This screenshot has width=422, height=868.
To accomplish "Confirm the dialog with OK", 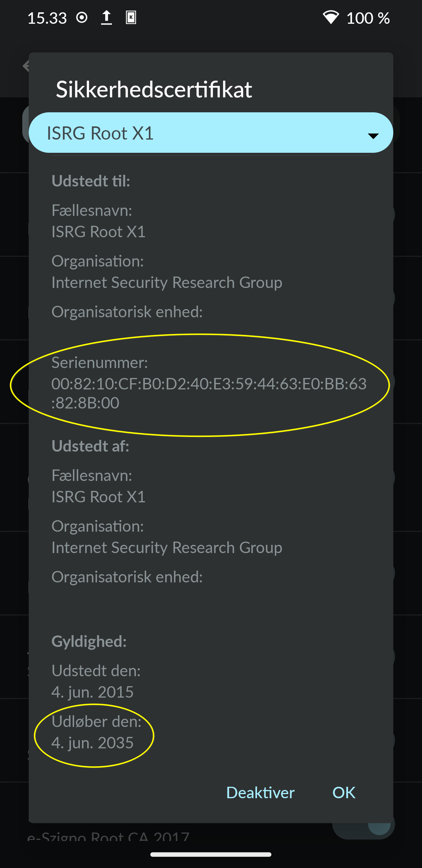I will [x=343, y=793].
